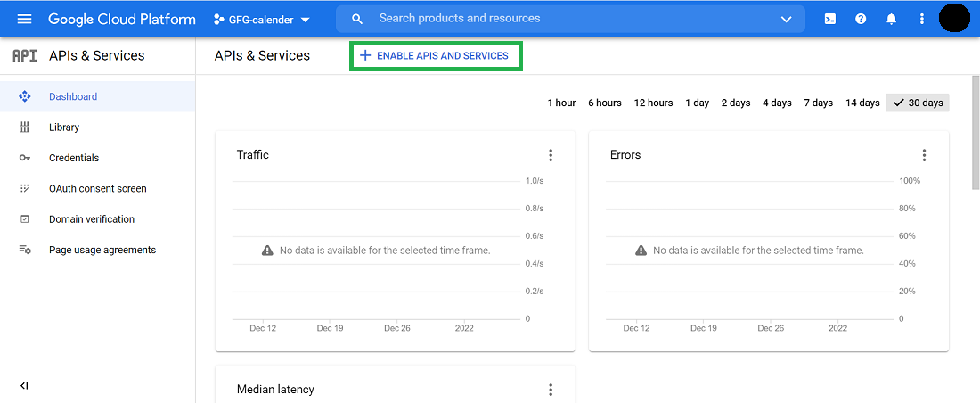Set time range to 7 days
This screenshot has width=980, height=403.
[x=818, y=103]
